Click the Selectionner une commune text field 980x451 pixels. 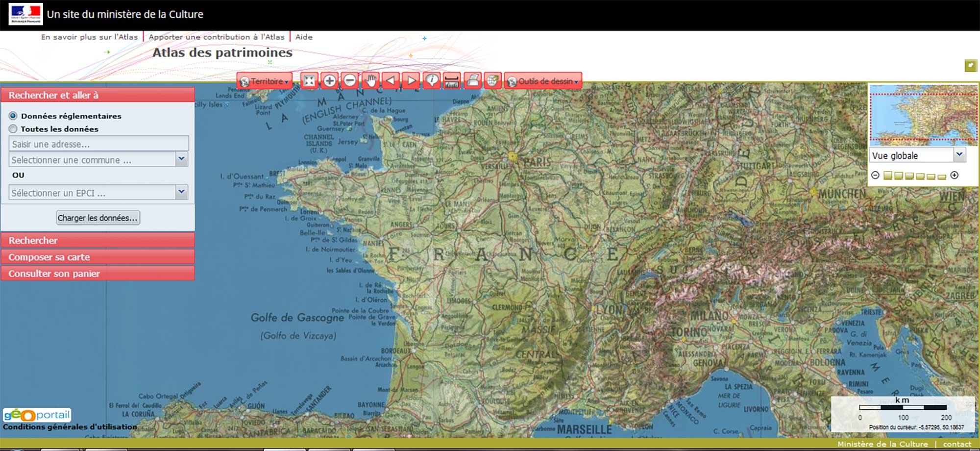tap(92, 160)
